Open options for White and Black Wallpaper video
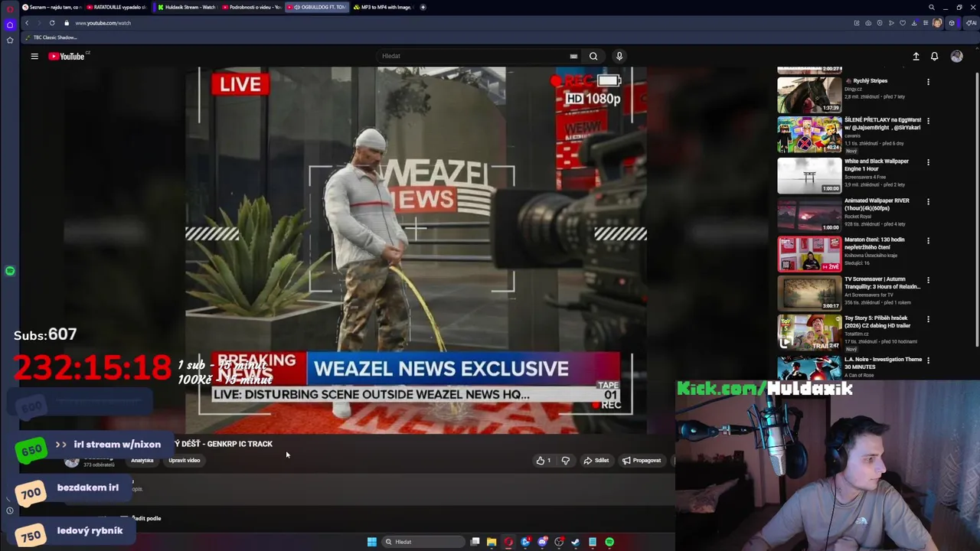 928,162
